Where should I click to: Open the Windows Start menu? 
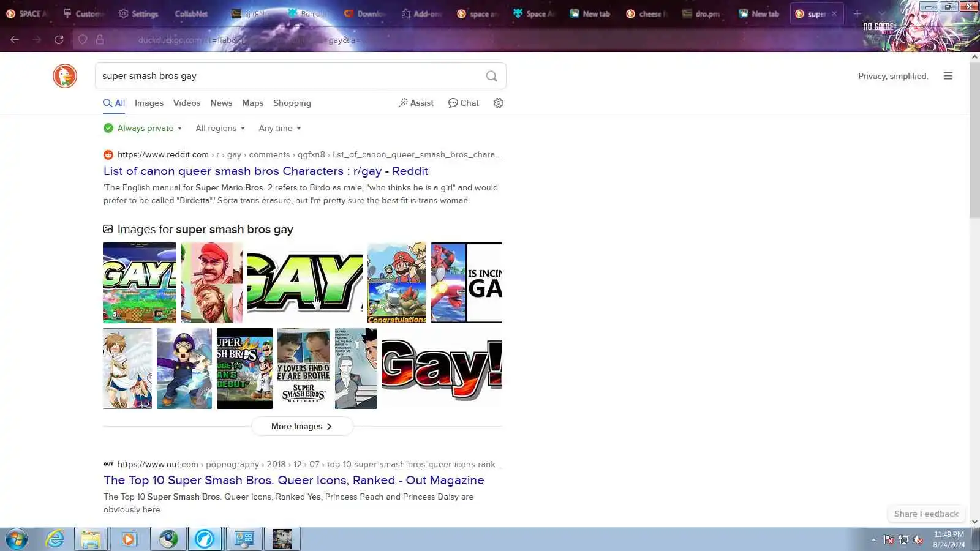(16, 539)
